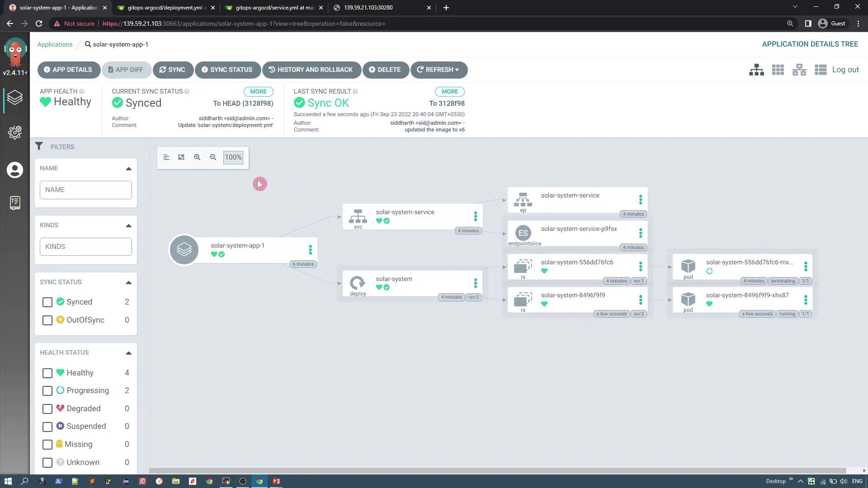Open the Settings gear in the sidebar
Viewport: 868px width, 488px height.
coord(15,132)
